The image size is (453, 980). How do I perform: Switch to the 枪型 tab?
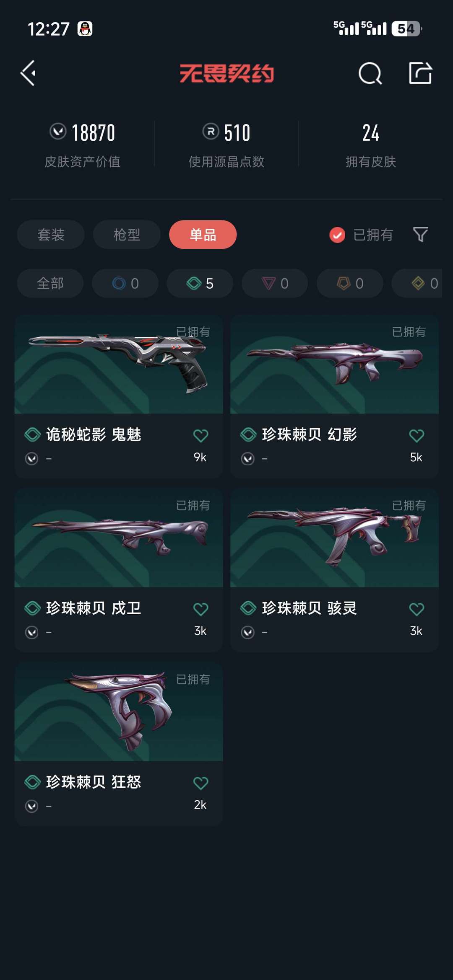[127, 235]
